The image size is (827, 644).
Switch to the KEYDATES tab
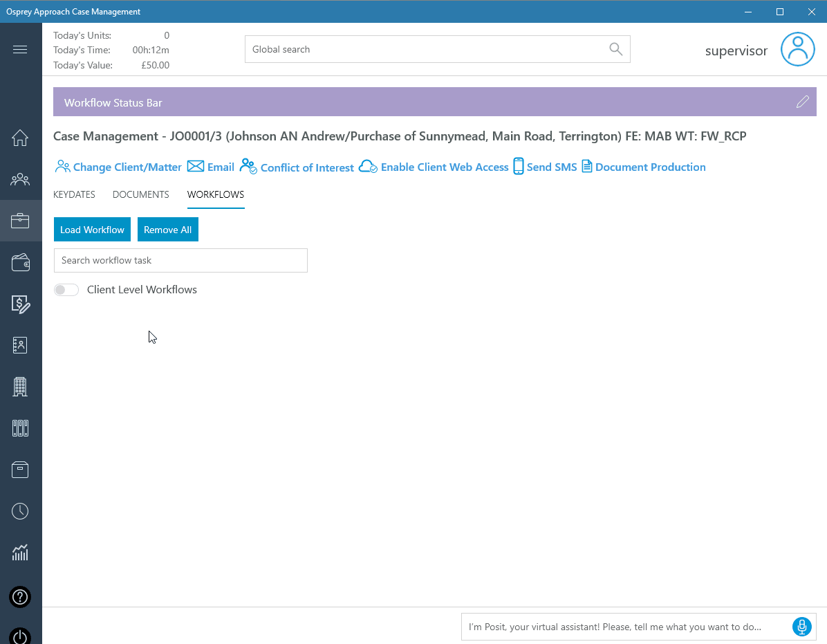pos(75,194)
